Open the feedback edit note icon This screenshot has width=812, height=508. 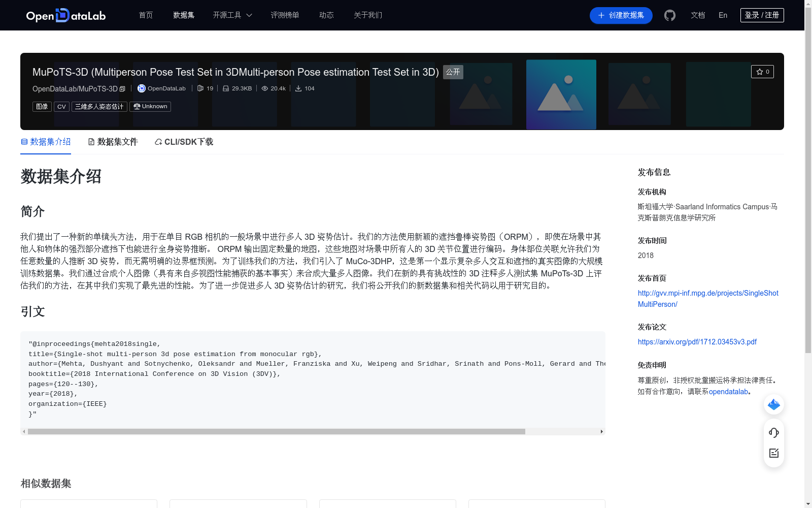pos(774,453)
